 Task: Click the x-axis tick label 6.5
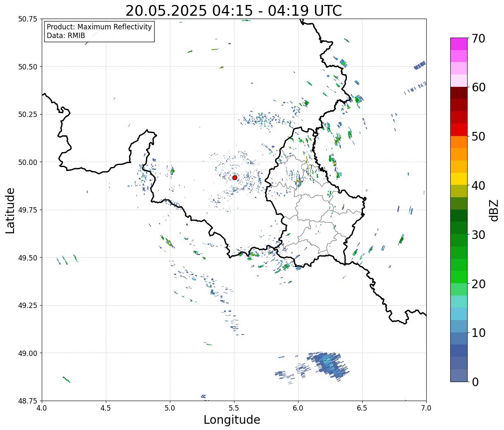[x=362, y=408]
